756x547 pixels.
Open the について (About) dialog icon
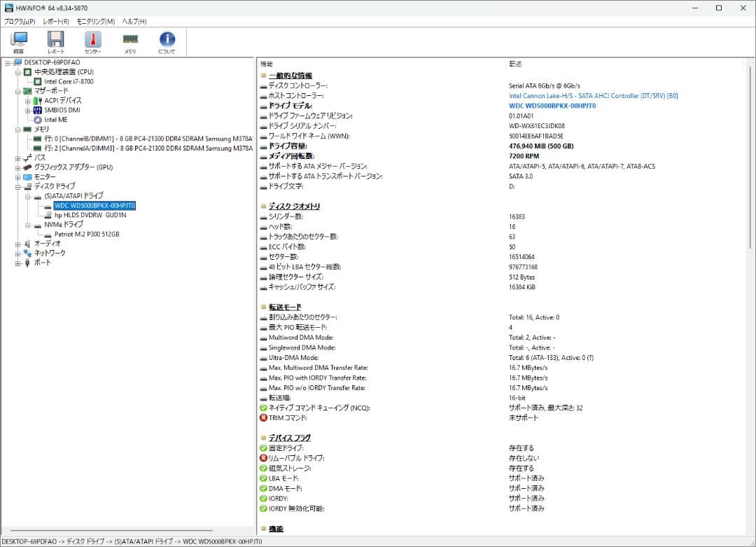(167, 41)
